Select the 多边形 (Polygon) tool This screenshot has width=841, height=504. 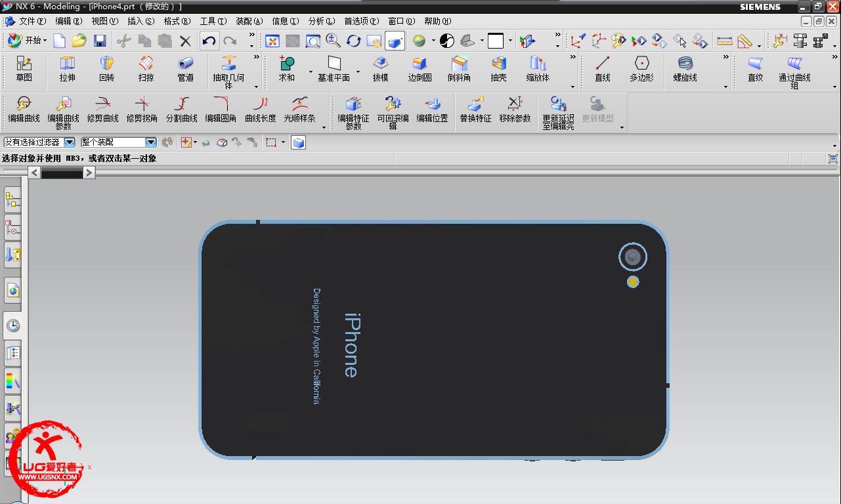[641, 69]
